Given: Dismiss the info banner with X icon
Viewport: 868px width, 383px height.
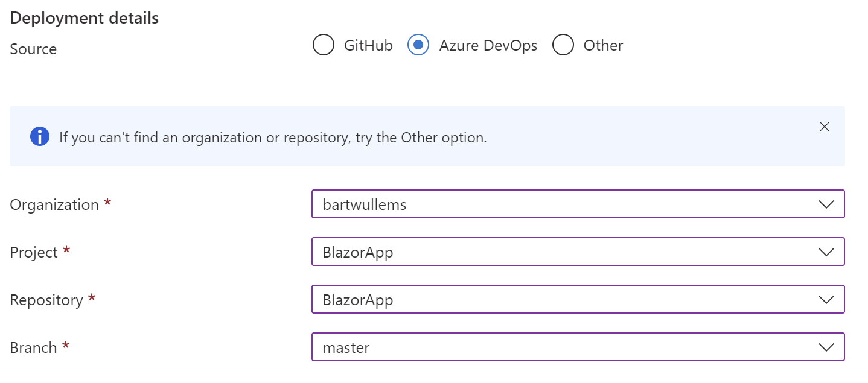Looking at the screenshot, I should 825,127.
